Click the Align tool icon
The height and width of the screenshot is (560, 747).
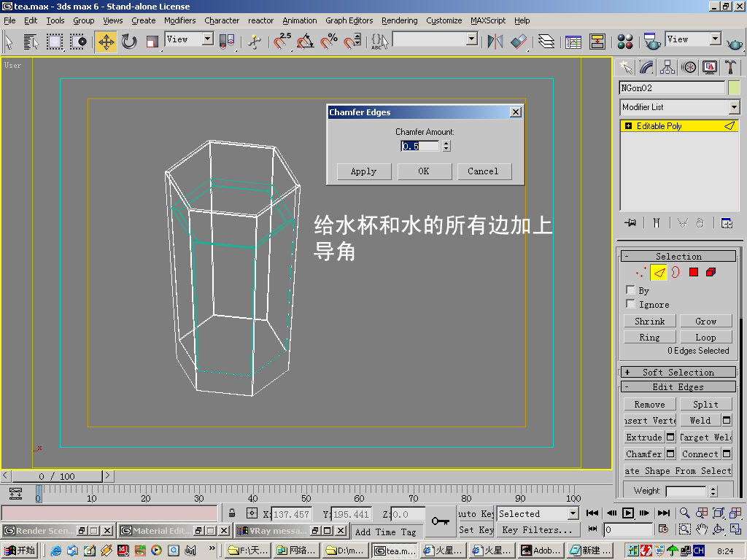519,42
